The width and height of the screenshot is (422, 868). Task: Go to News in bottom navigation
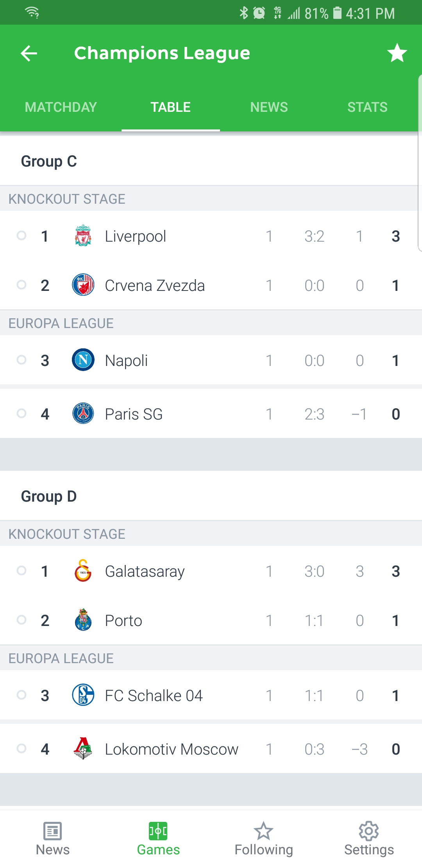click(x=53, y=839)
